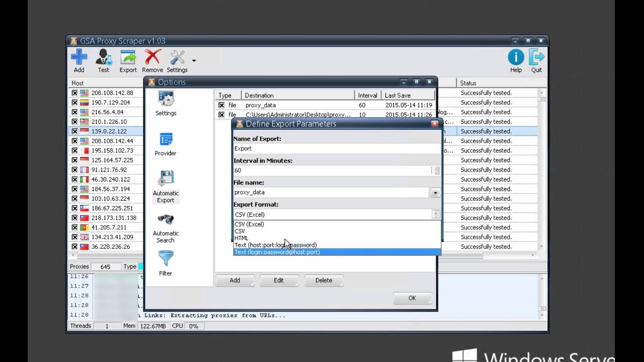Click the Quit icon
The image size is (644, 362).
pos(536,61)
